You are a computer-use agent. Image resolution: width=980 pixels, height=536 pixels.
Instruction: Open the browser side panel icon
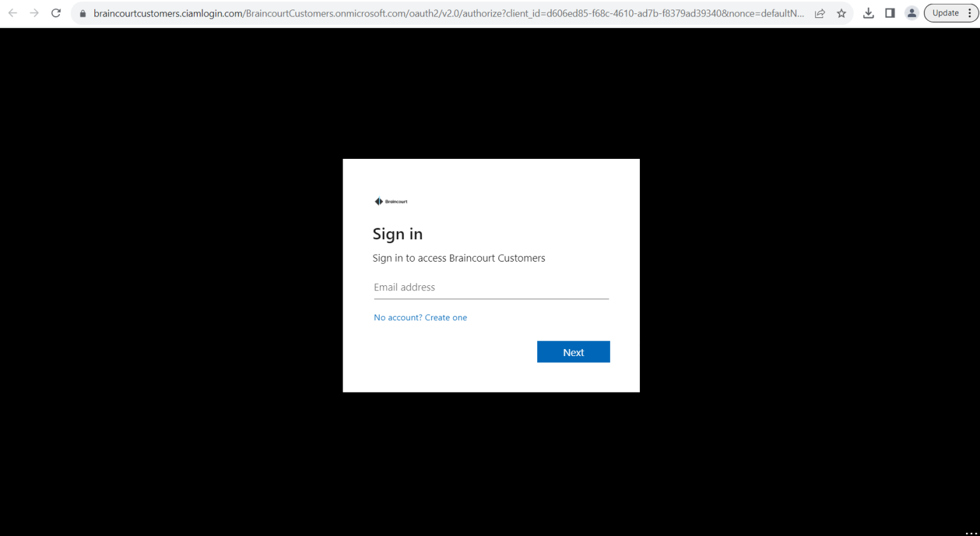890,13
